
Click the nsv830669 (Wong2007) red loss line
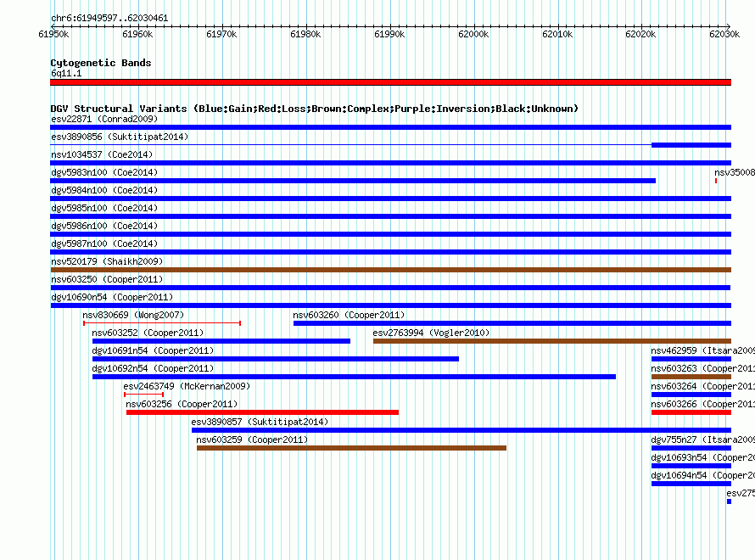(162, 323)
